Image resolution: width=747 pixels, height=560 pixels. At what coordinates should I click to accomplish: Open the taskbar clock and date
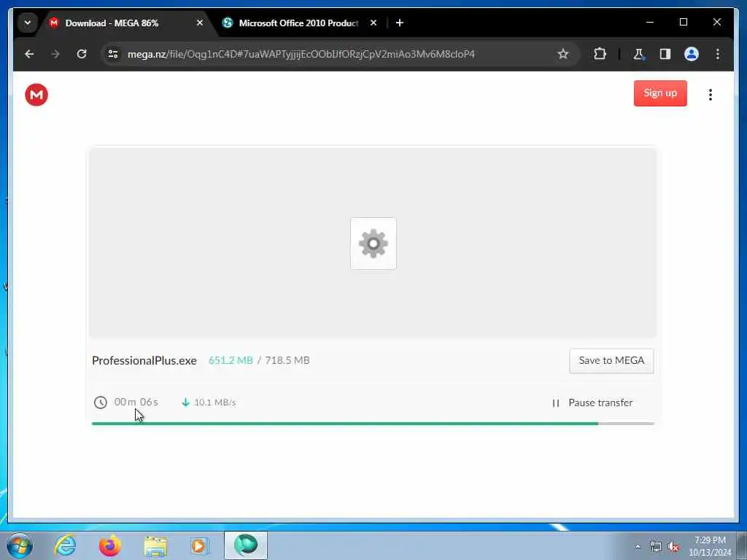click(710, 546)
